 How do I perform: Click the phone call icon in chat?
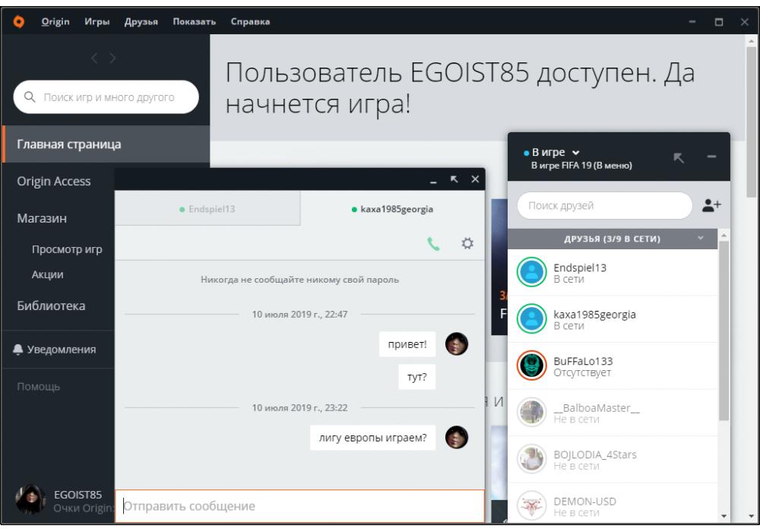tap(433, 244)
